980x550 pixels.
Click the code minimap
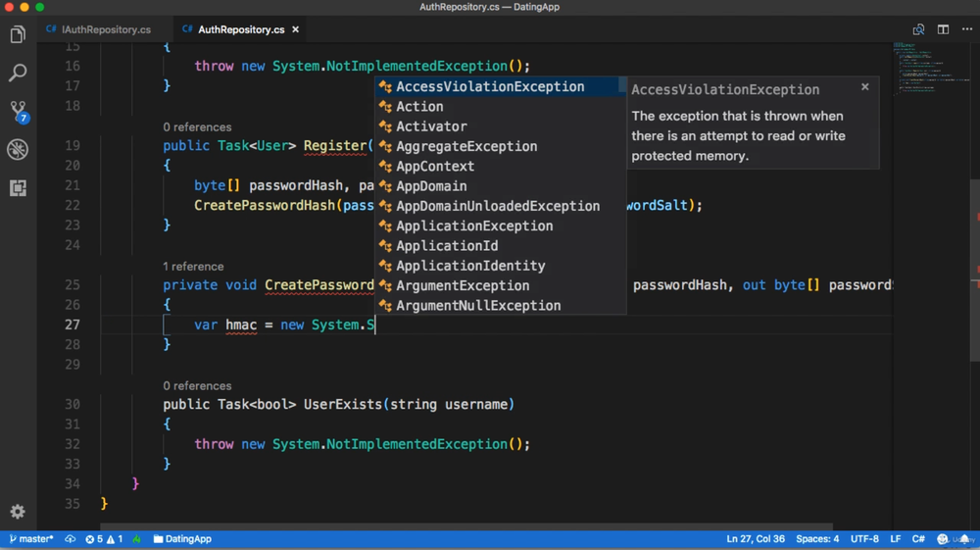coord(930,69)
